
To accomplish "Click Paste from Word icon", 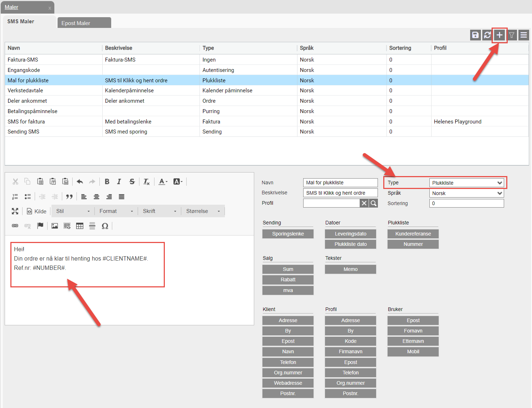I will (65, 181).
